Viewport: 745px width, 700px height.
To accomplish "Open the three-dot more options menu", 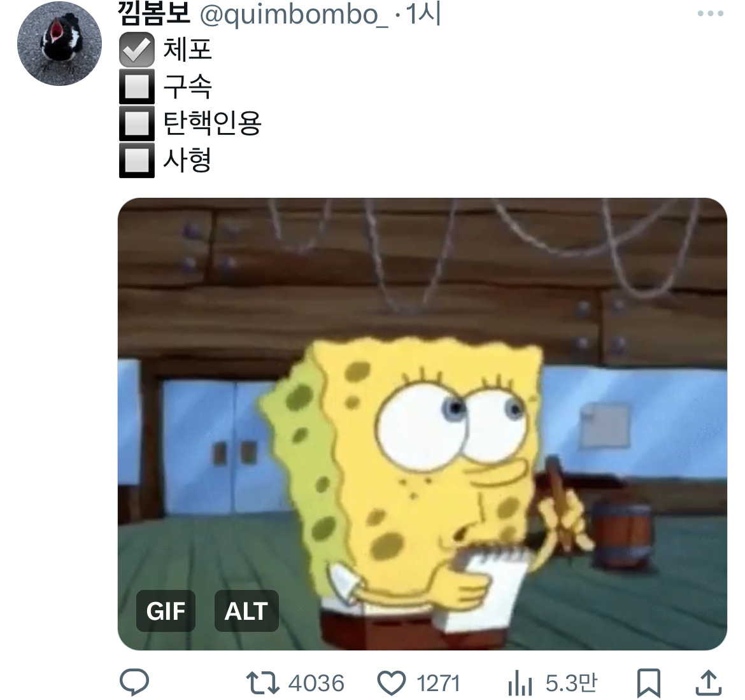I will pyautogui.click(x=711, y=13).
